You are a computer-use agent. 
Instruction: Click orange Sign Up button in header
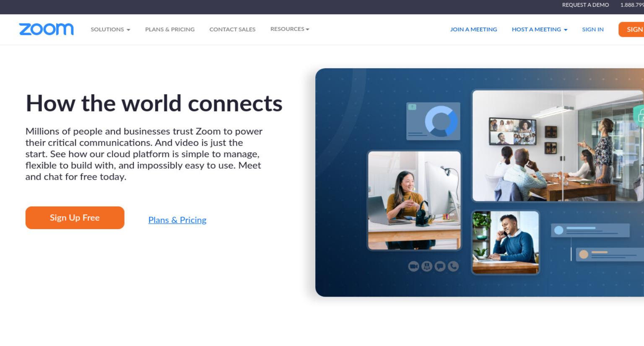[631, 29]
